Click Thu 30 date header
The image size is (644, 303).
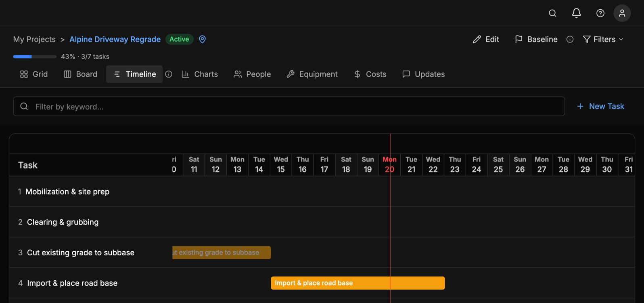click(x=607, y=164)
